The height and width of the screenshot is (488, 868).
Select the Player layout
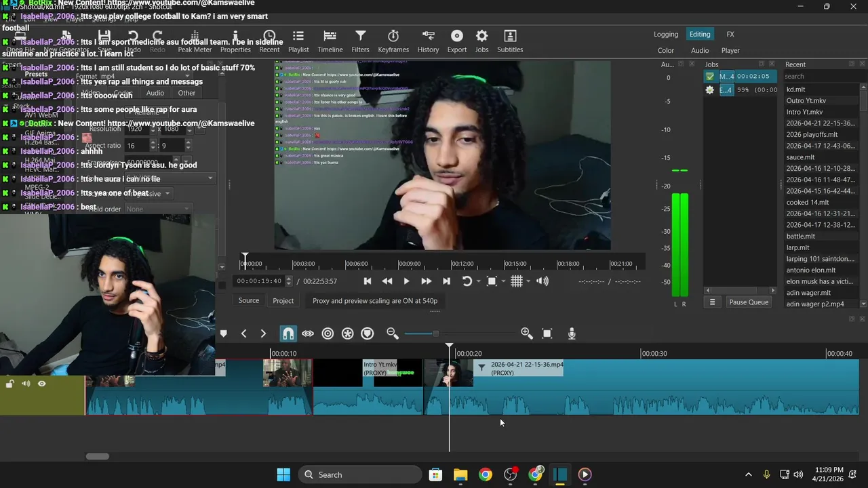(x=730, y=50)
